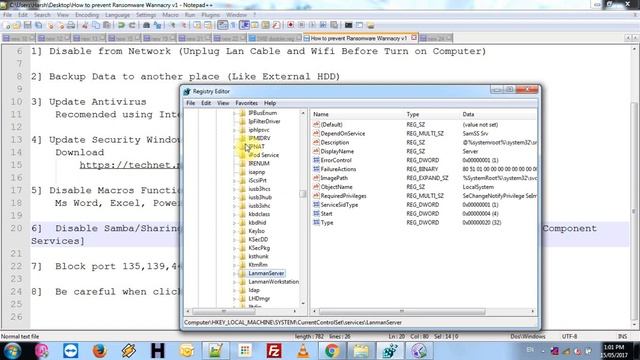Select the kbdclass registry key

[x=259, y=214]
